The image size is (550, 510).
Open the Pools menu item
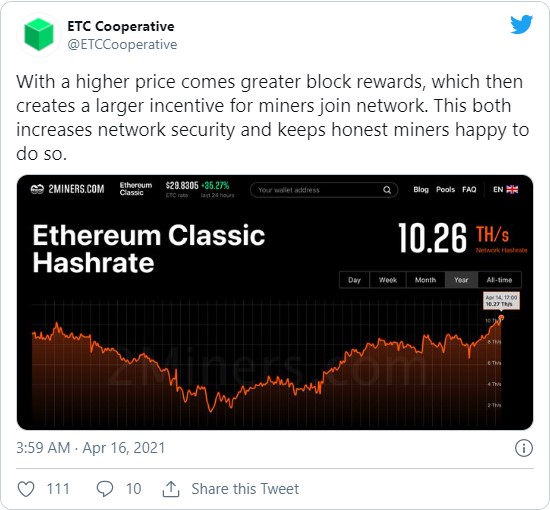[x=445, y=189]
